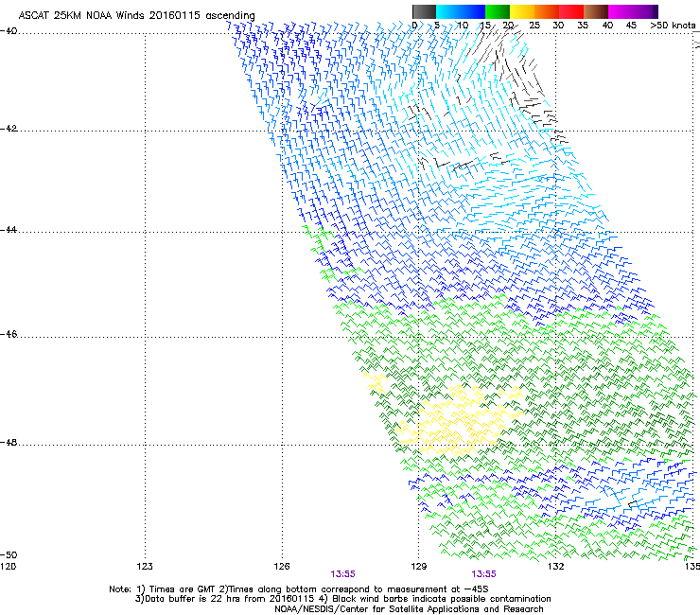Click the yellow 20-25 knot wind barb cluster

pyautogui.click(x=460, y=420)
